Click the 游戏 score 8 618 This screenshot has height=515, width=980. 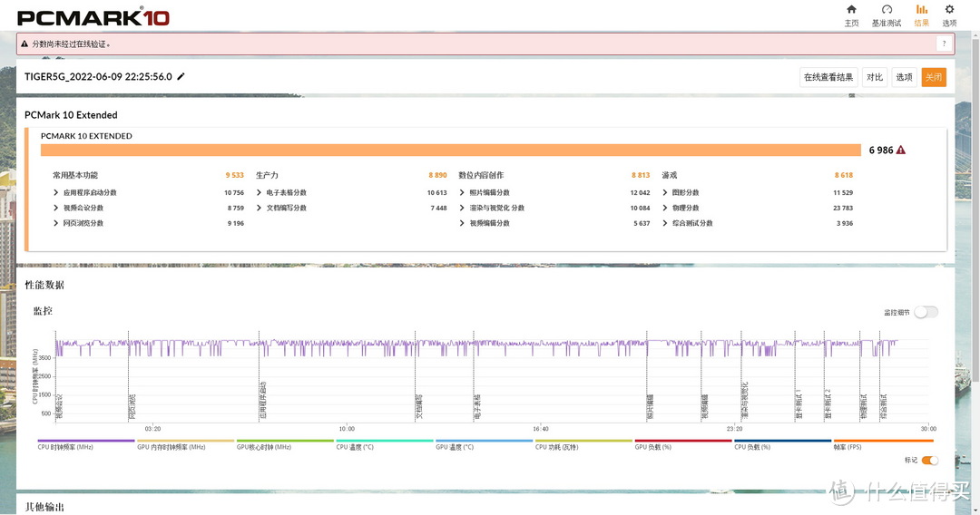[844, 175]
